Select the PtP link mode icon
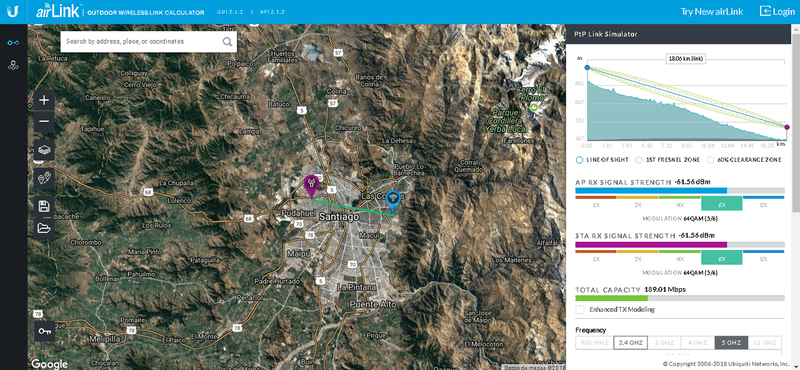The image size is (800, 370). pos(13,42)
